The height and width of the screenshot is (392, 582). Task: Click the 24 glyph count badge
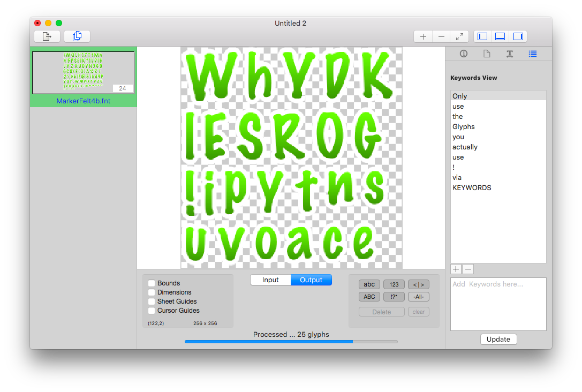tap(123, 88)
